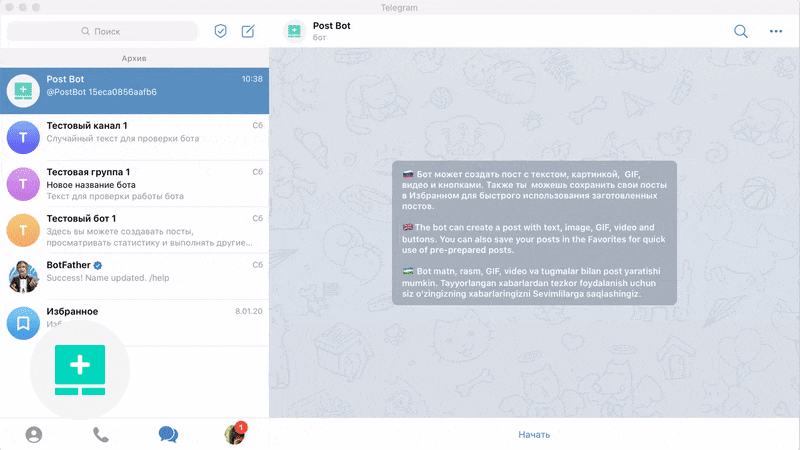Viewport: 800px width, 450px height.
Task: Compose a new message with the pencil icon
Action: (x=248, y=31)
